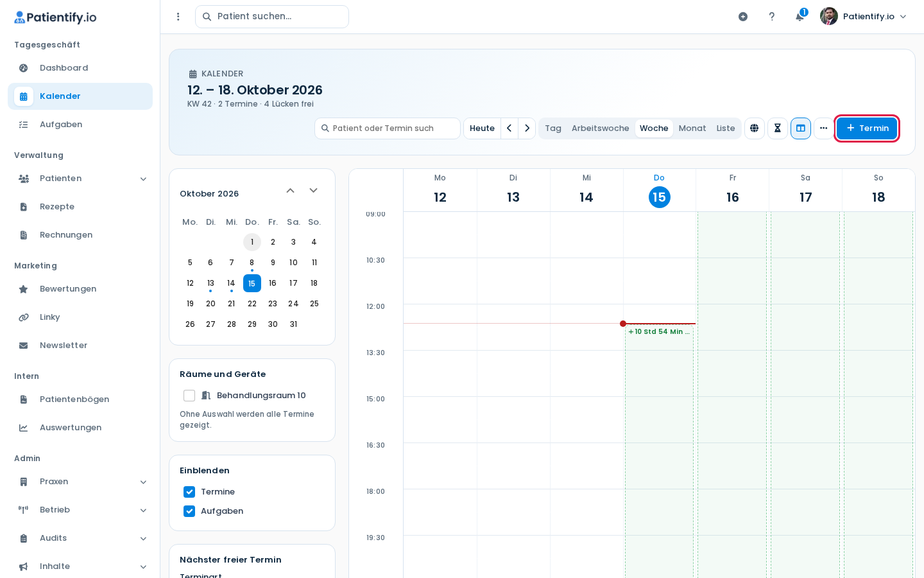The image size is (924, 578).
Task: Open Linky in sidebar
Action: [x=80, y=317]
